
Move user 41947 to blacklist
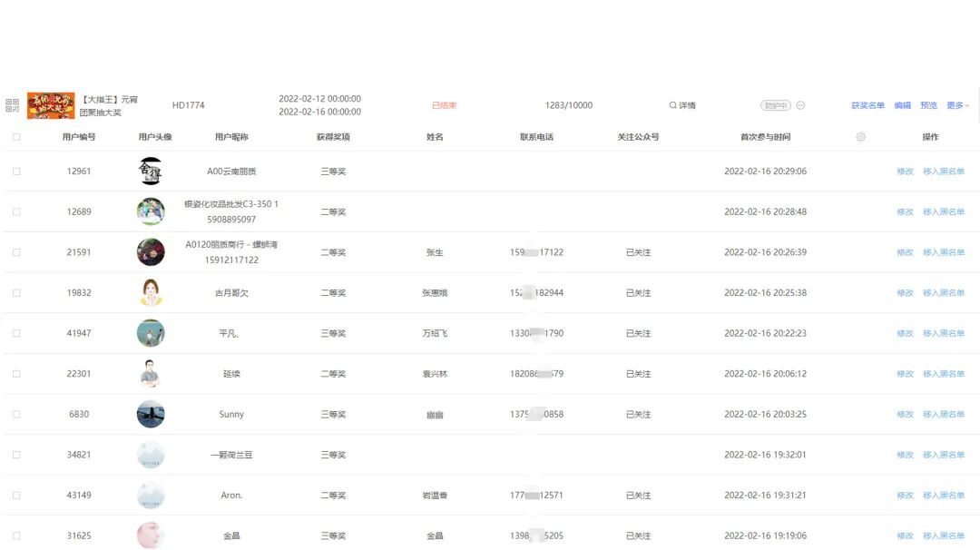[944, 333]
